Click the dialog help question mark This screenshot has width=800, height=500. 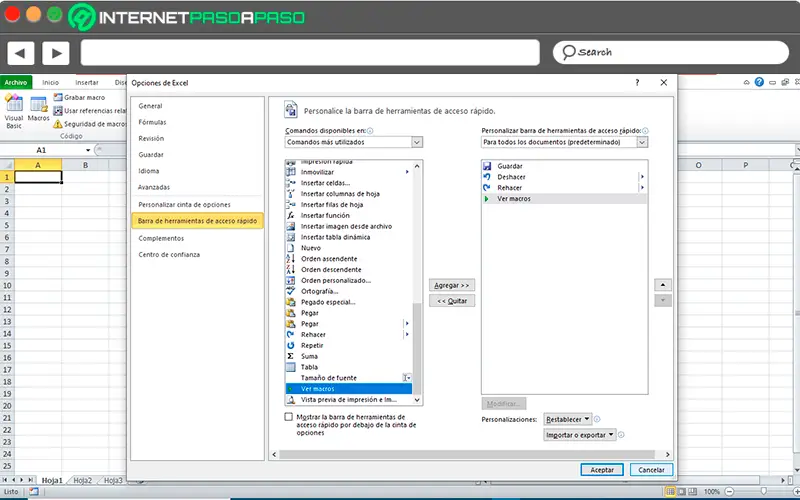[x=637, y=83]
